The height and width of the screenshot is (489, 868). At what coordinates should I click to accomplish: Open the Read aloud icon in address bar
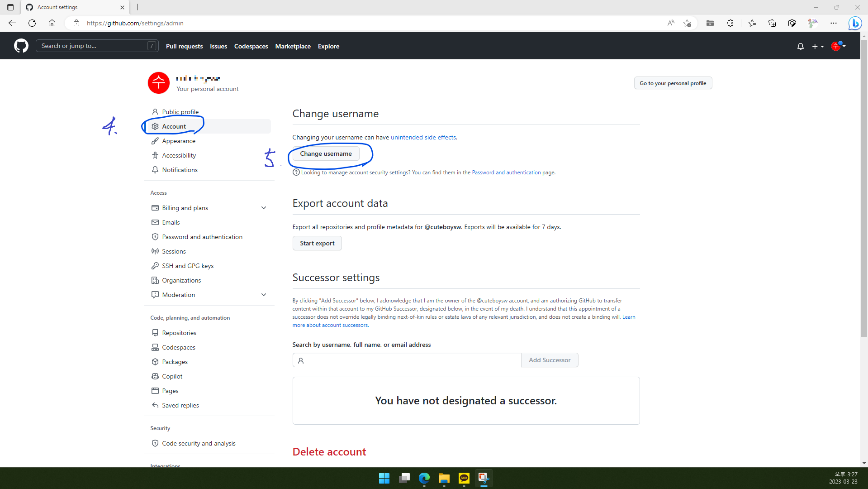pyautogui.click(x=671, y=23)
